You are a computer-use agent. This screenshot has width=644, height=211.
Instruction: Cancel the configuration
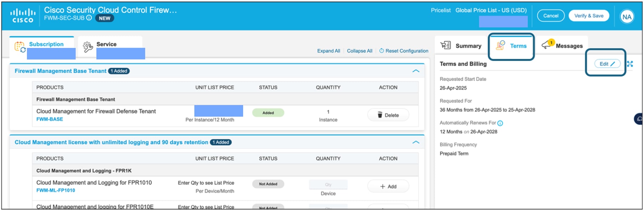[551, 16]
